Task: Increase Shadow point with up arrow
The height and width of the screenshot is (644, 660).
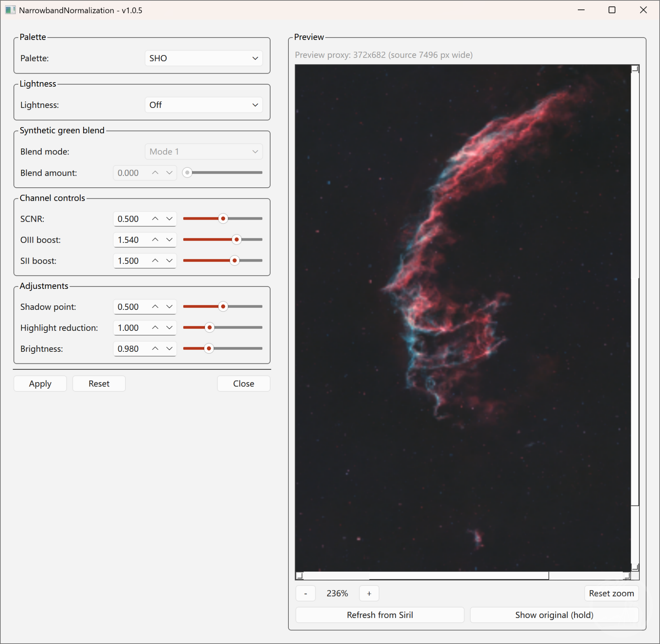Action: click(155, 307)
